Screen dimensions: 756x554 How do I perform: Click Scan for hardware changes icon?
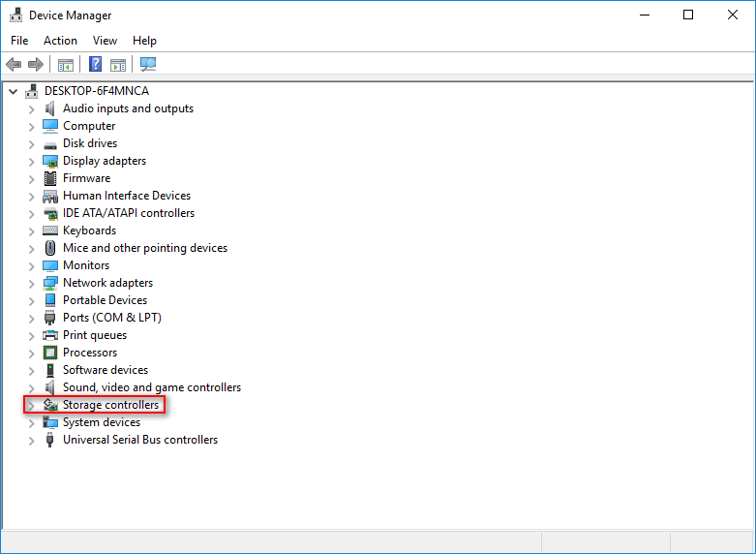coord(148,64)
